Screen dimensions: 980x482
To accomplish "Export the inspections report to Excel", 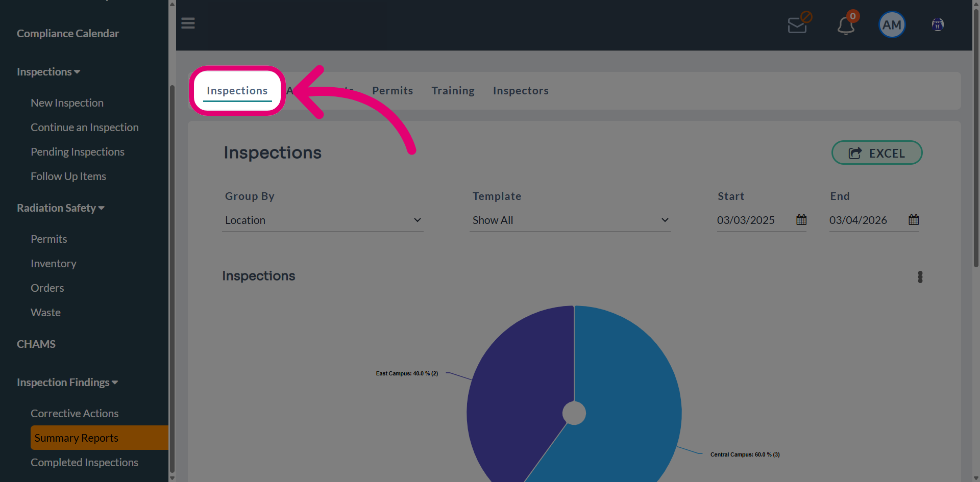I will pos(877,153).
